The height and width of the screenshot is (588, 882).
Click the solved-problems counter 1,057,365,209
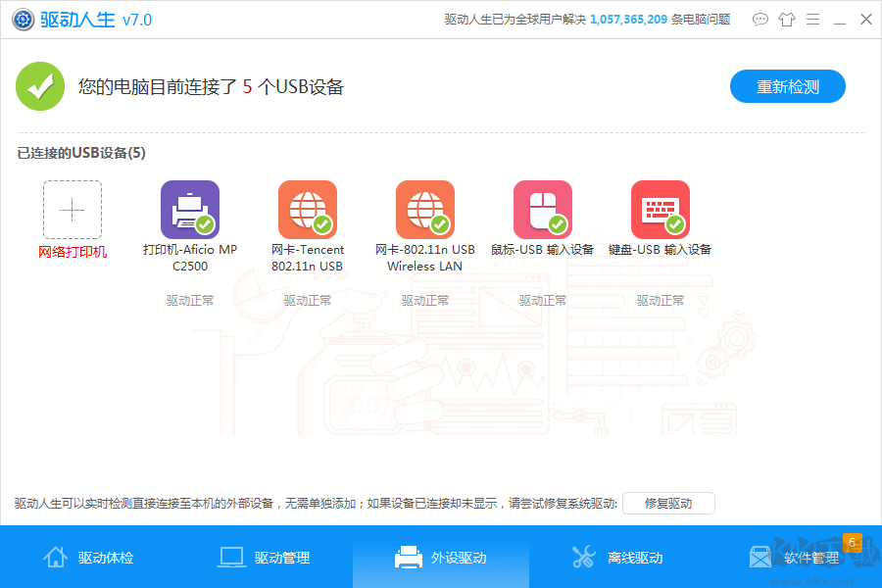point(628,20)
